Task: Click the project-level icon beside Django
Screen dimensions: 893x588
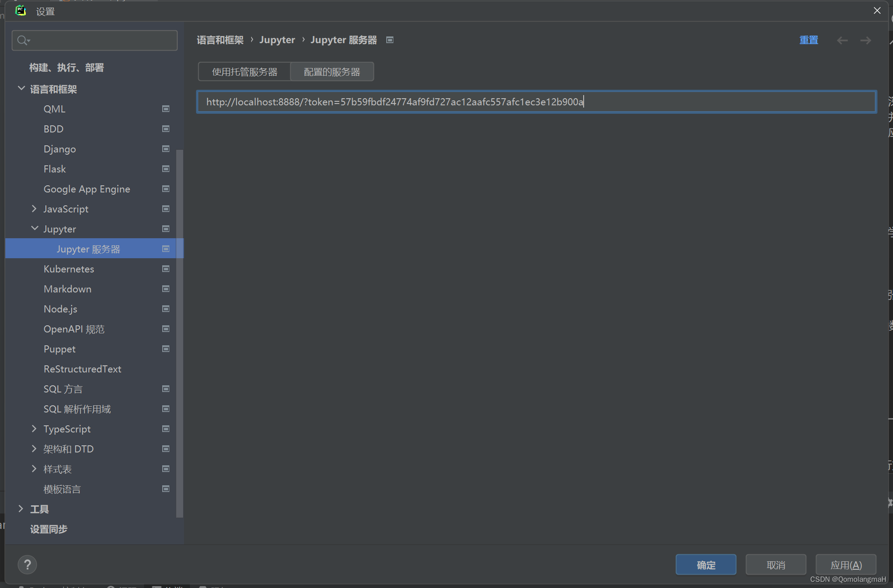Action: point(166,149)
